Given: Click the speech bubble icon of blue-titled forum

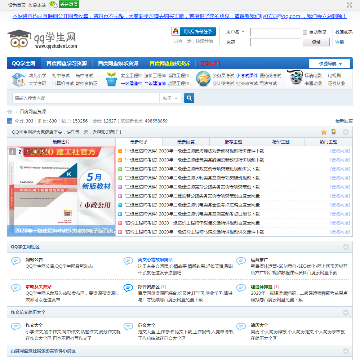Looking at the screenshot, I should [128, 261].
